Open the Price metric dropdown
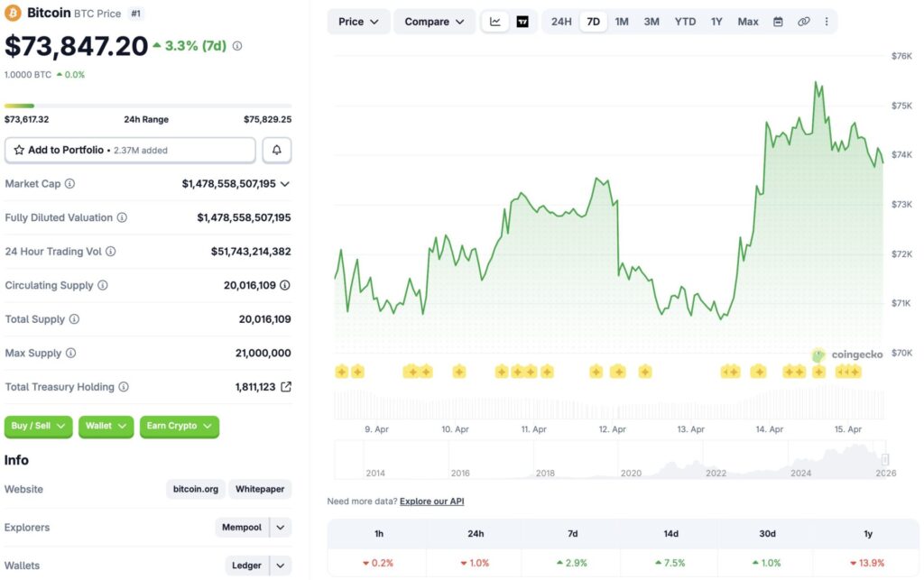Screen dimensions: 924x580 (x=357, y=21)
